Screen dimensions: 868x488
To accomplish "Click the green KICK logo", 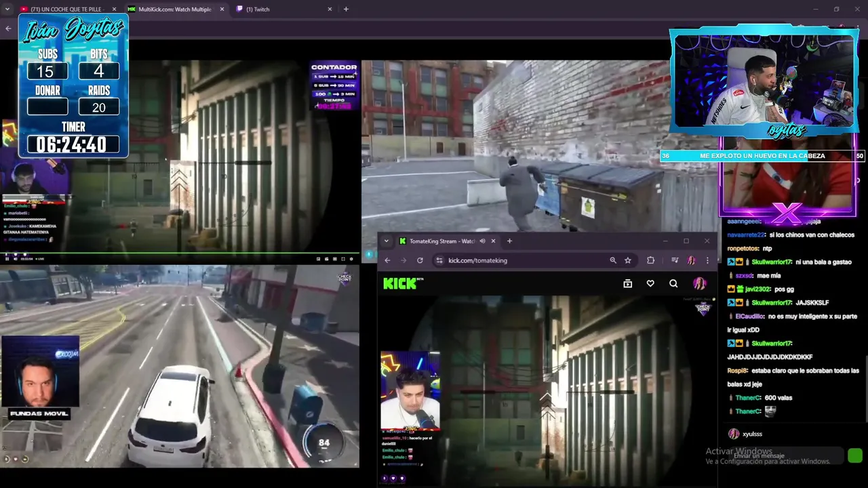I will coord(400,283).
